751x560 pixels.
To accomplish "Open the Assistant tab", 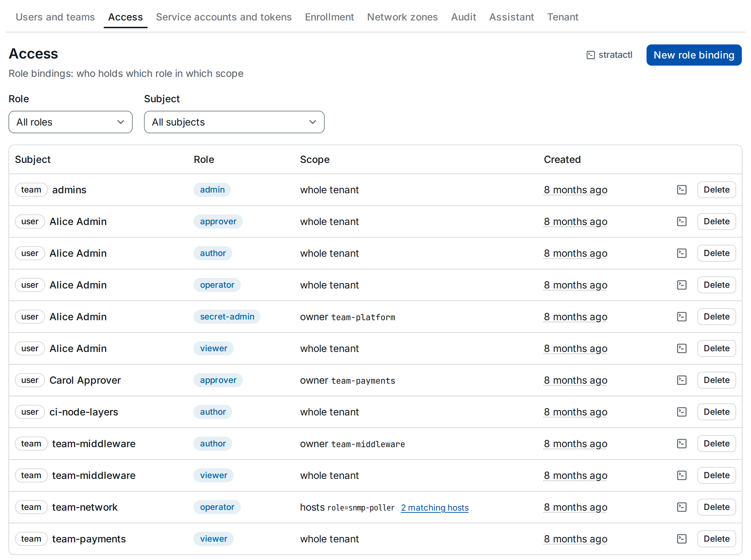I will (511, 17).
